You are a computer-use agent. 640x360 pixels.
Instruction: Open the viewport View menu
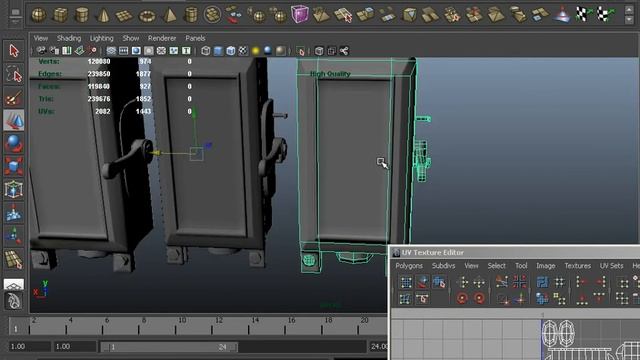point(41,38)
